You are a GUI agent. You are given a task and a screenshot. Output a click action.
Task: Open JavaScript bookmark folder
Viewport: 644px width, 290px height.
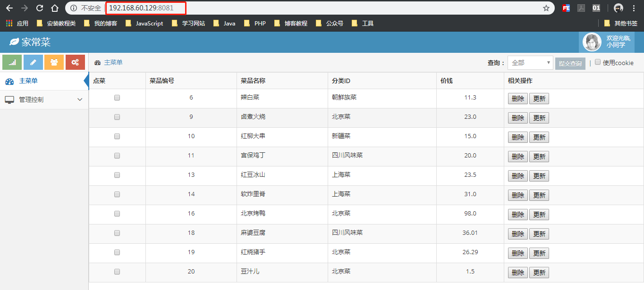tap(144, 23)
